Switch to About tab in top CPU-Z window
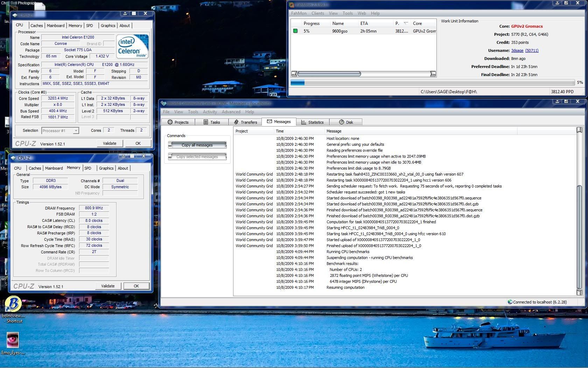This screenshot has width=588, height=368. click(x=125, y=26)
